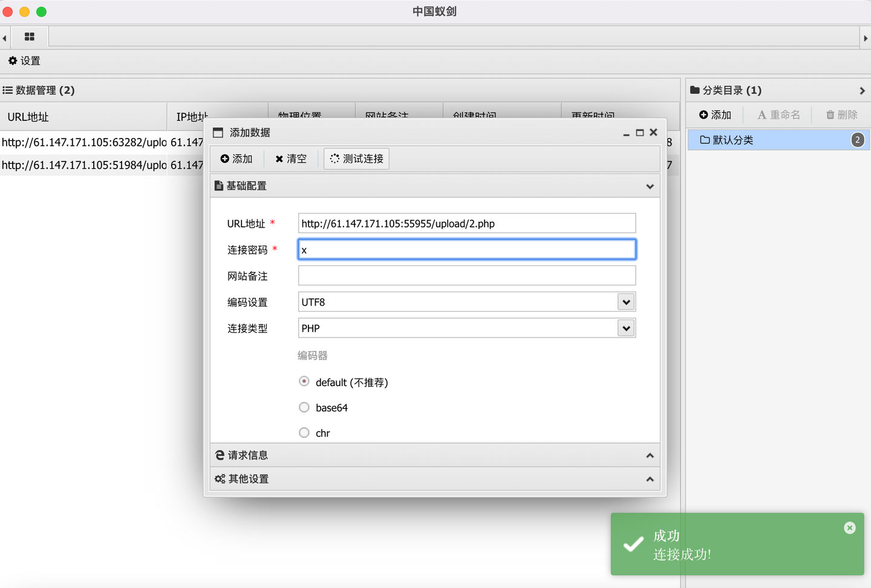Click 添加 to save the new shell
This screenshot has width=871, height=588.
(x=237, y=158)
